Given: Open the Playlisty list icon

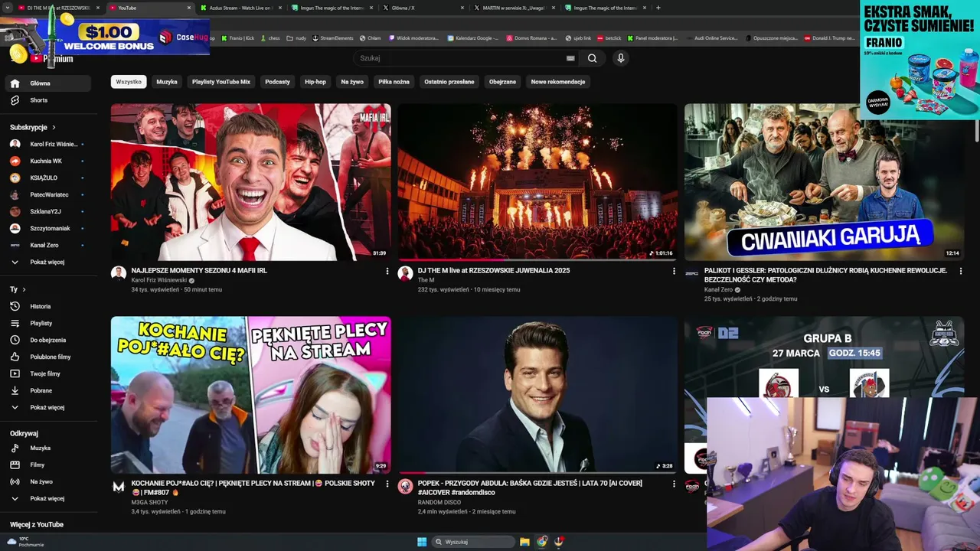Looking at the screenshot, I should point(15,323).
